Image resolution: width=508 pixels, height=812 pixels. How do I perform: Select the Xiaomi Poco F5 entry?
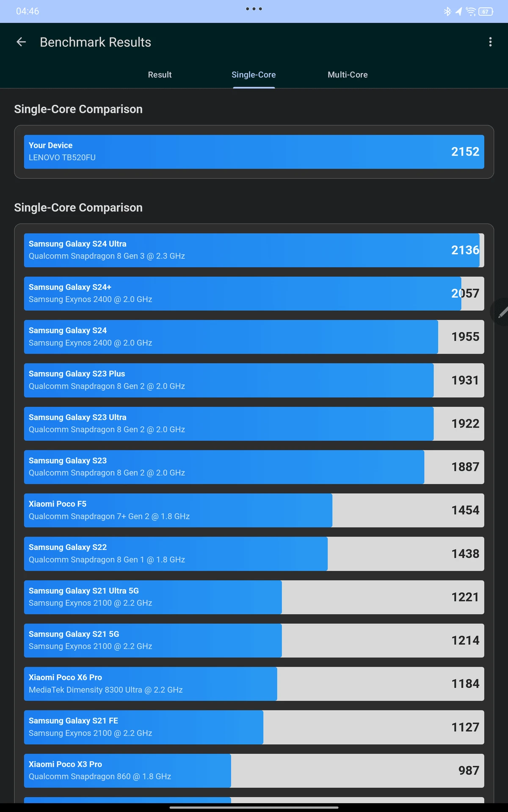click(x=254, y=510)
